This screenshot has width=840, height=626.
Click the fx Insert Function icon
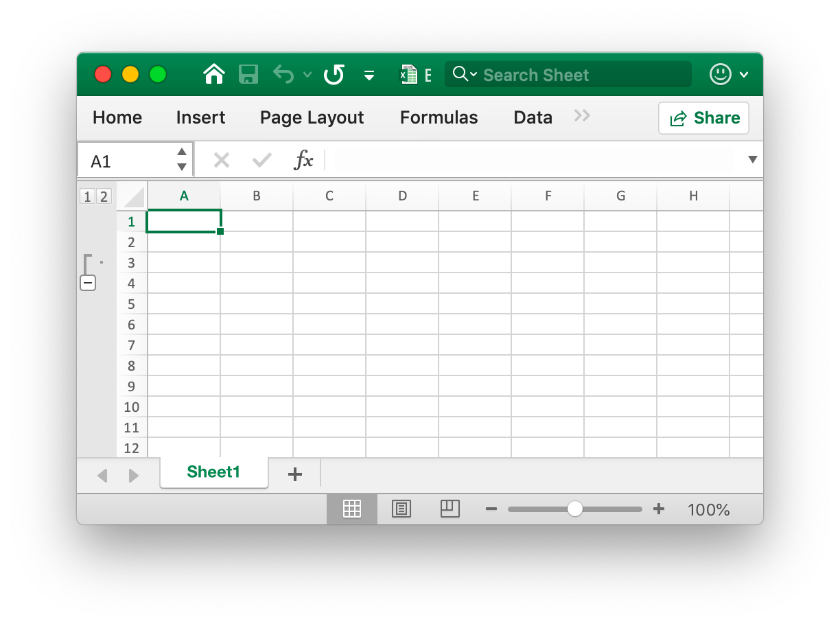pyautogui.click(x=303, y=161)
